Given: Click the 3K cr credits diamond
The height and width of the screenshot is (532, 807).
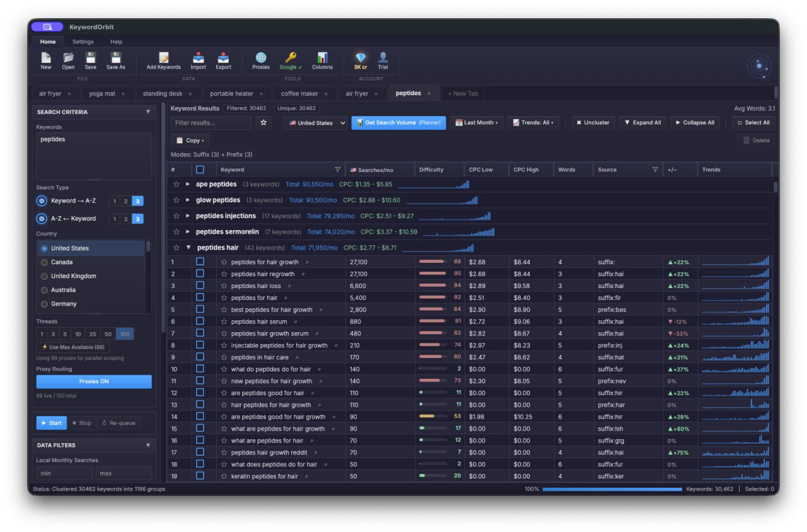Looking at the screenshot, I should point(360,57).
